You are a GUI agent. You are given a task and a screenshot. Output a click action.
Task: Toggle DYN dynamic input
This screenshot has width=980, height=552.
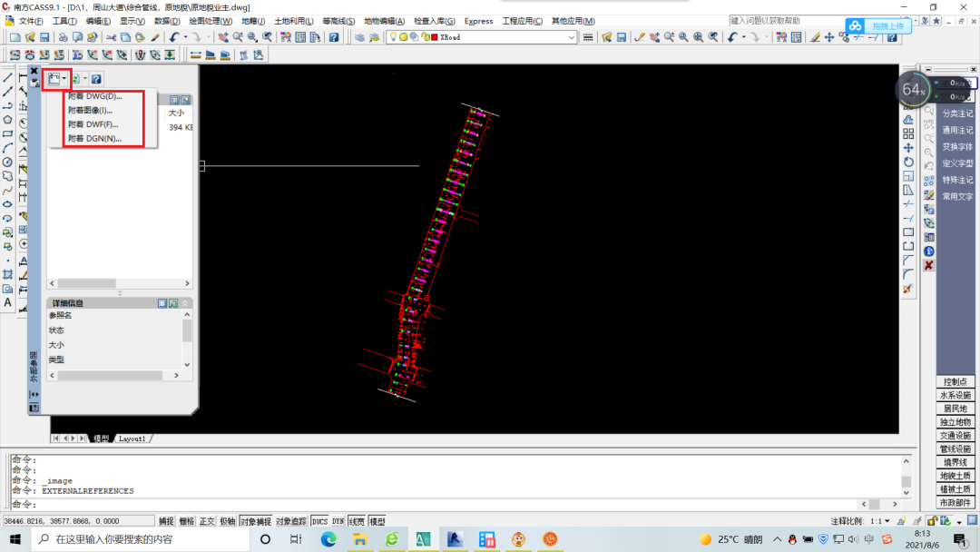tap(338, 521)
